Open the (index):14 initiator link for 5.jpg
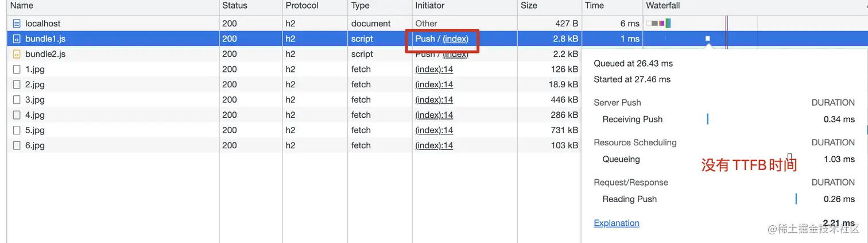Screen dimensions: 868x243 (434, 130)
